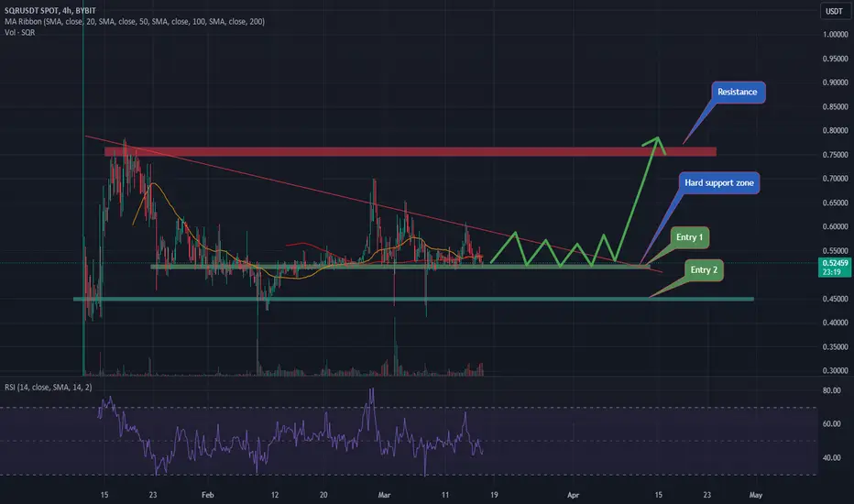854x504 pixels.
Task: Click the USDT currency button
Action: pyautogui.click(x=834, y=11)
